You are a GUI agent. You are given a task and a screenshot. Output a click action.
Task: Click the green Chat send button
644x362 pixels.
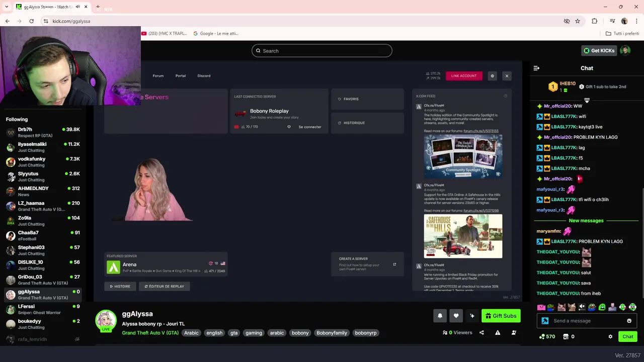[627, 336]
